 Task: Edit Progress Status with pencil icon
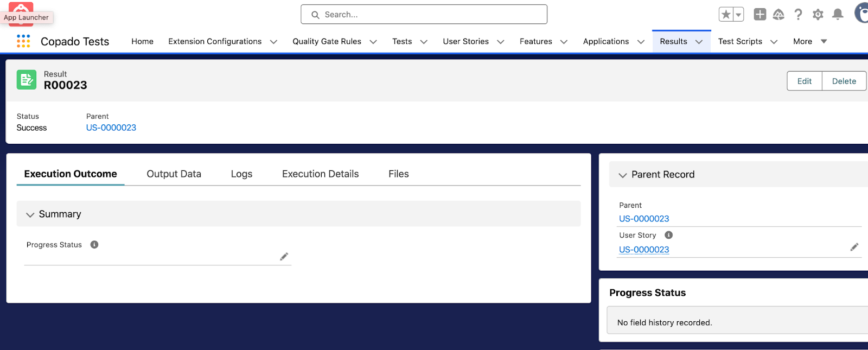pyautogui.click(x=284, y=257)
